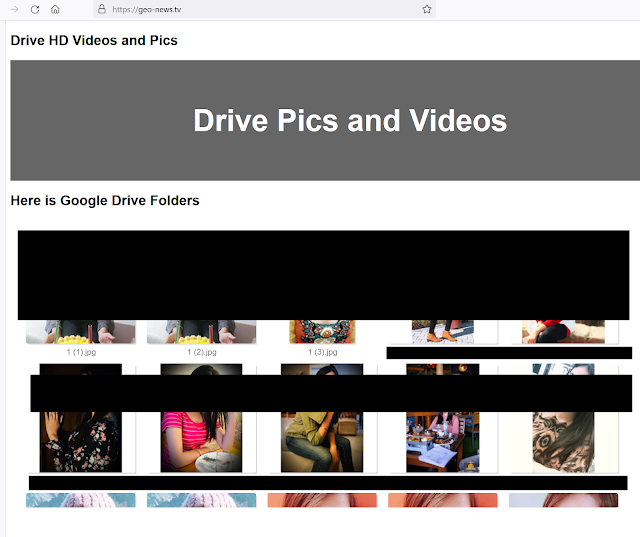Click 'Here is Google Drive Folders' heading
Viewport: 640px width, 537px height.
click(105, 200)
